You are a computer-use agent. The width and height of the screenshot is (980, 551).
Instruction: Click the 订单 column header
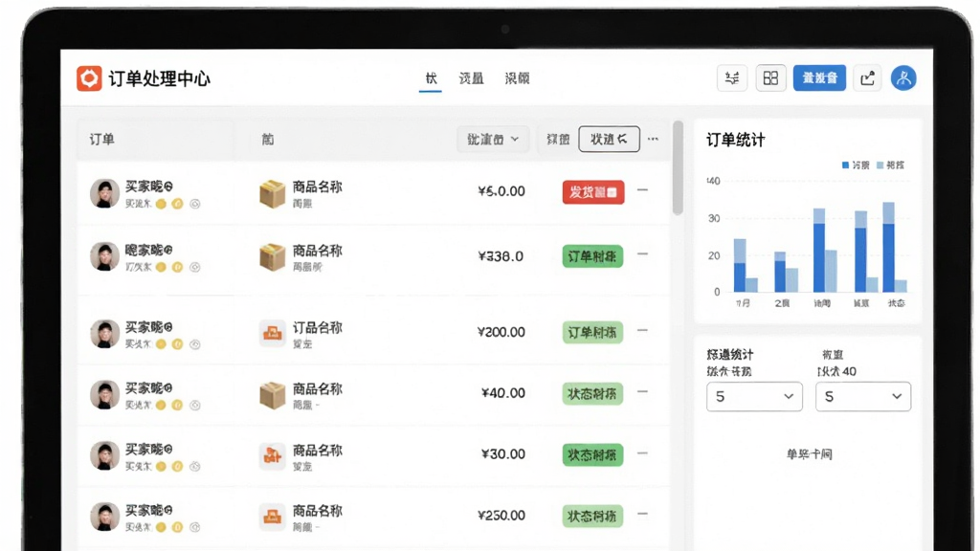tap(101, 140)
